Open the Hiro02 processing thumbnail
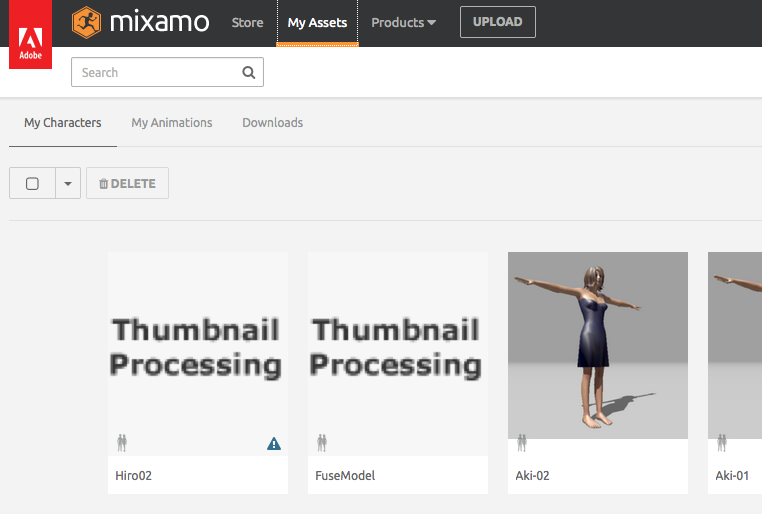 point(198,354)
